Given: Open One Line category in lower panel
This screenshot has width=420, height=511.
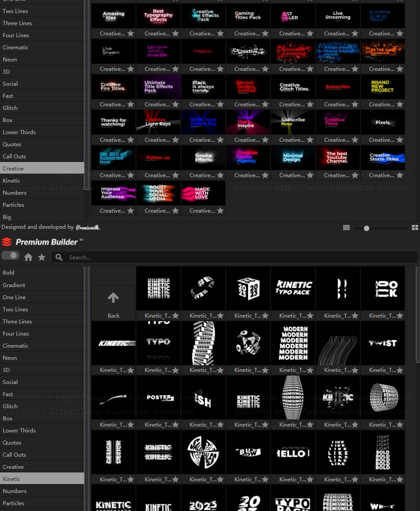Looking at the screenshot, I should coord(42,297).
